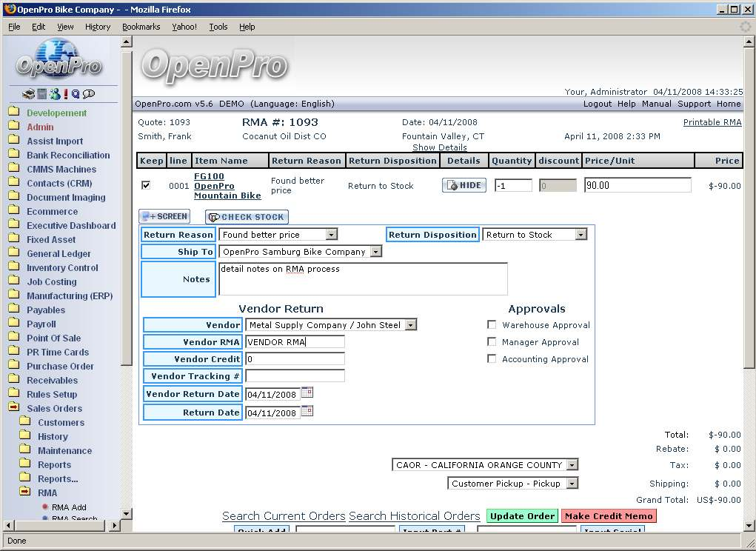
Task: Click the messenger buddy icon in sidebar
Action: [55, 94]
